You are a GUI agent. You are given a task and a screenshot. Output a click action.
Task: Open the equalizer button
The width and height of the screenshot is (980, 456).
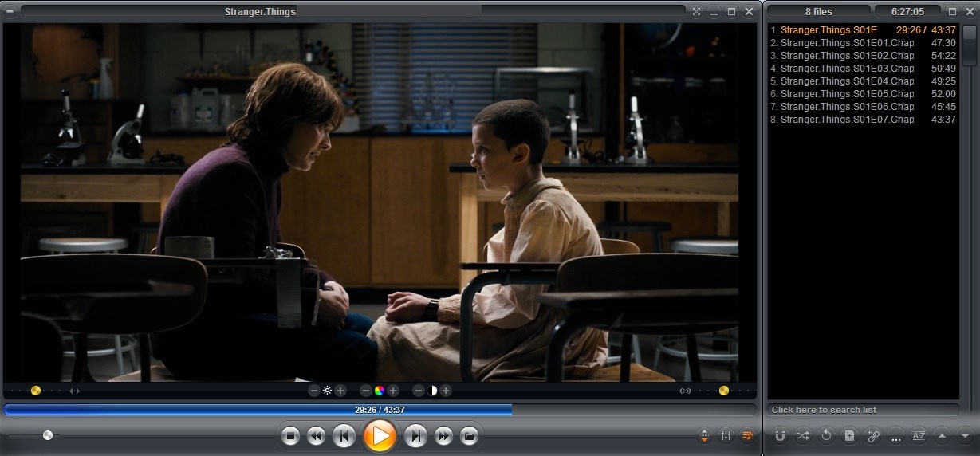726,436
